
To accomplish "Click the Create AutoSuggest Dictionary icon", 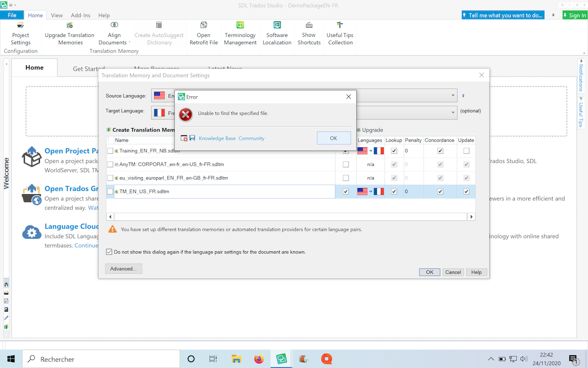I will pyautogui.click(x=159, y=25).
